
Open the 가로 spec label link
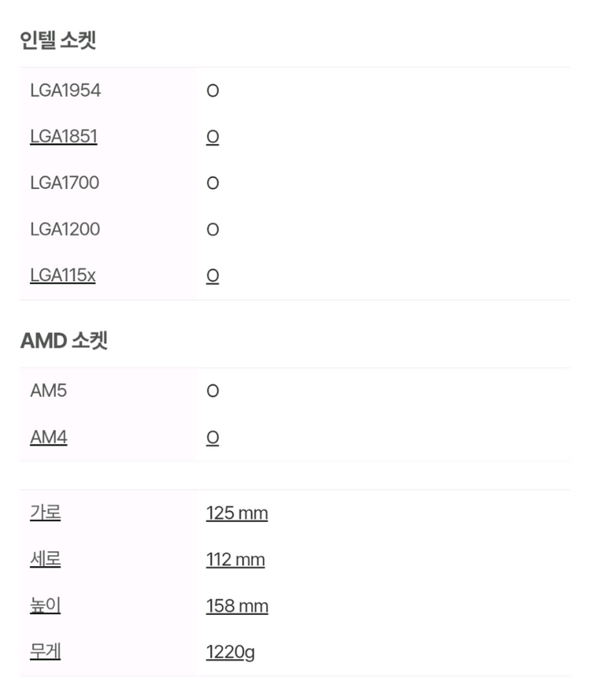pyautogui.click(x=46, y=513)
